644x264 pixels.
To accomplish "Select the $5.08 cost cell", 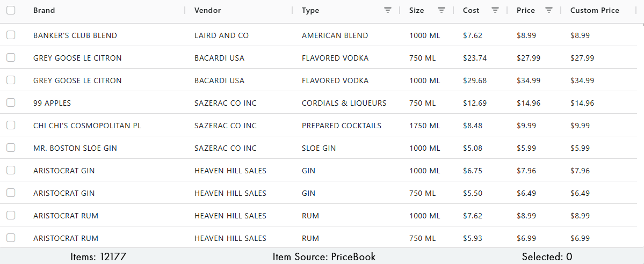I will pyautogui.click(x=473, y=148).
